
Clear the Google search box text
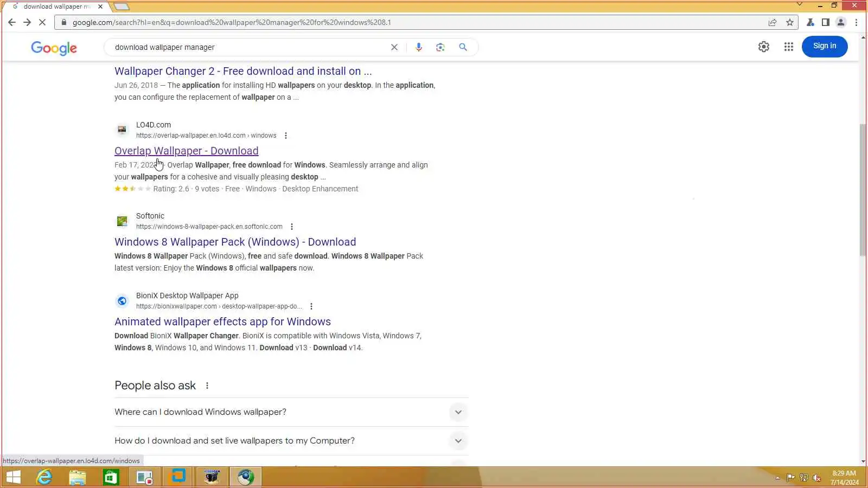pos(394,47)
